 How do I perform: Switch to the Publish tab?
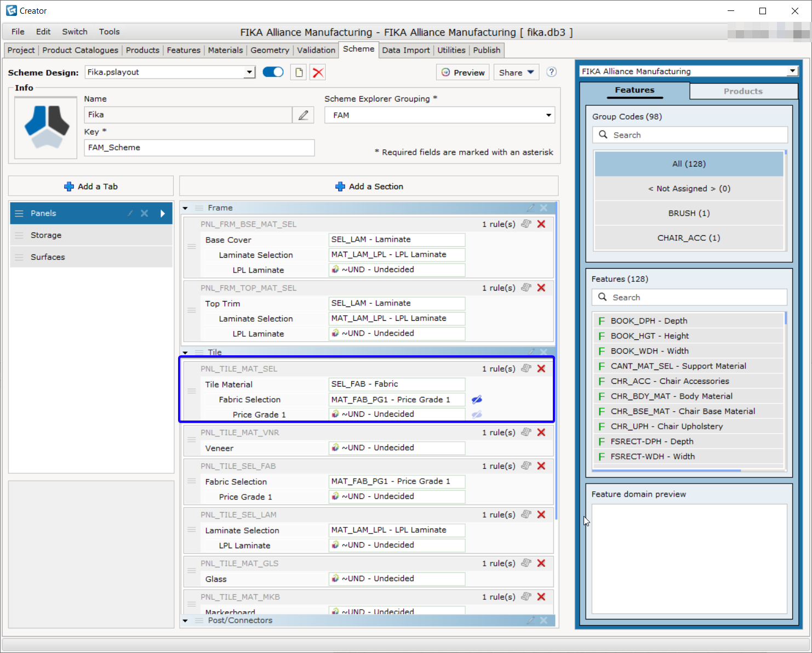[x=487, y=50]
